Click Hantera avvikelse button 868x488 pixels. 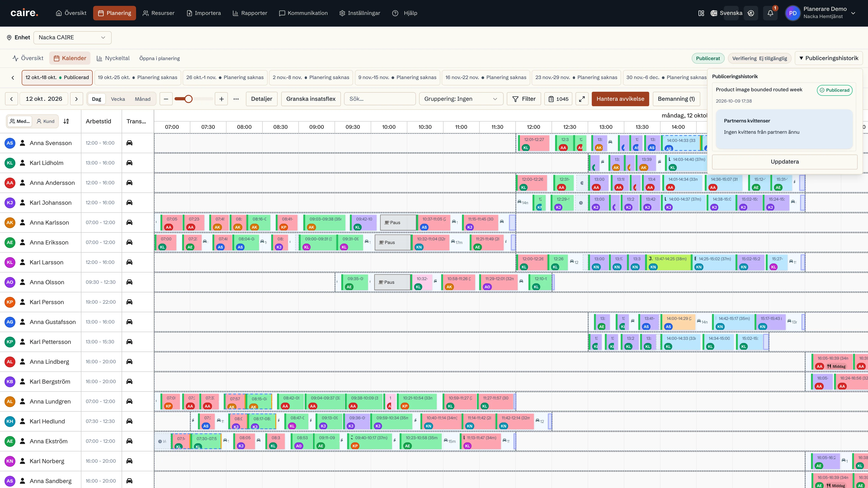[620, 99]
